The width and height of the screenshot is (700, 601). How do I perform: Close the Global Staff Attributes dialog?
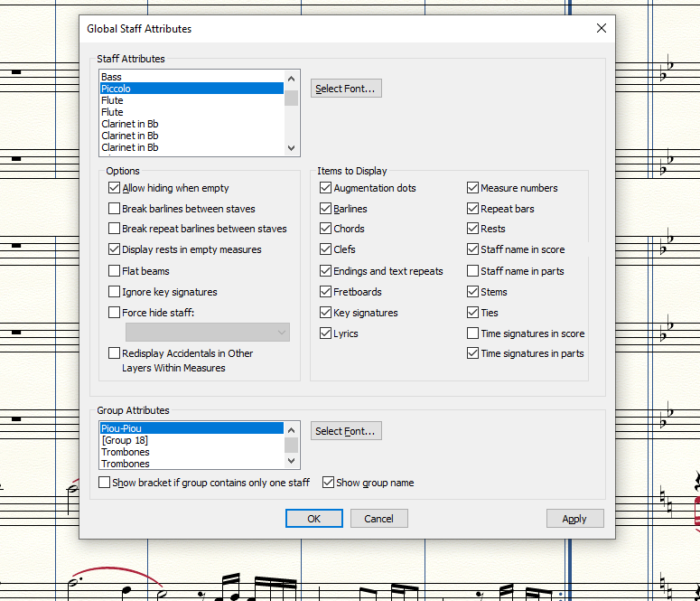(x=601, y=28)
